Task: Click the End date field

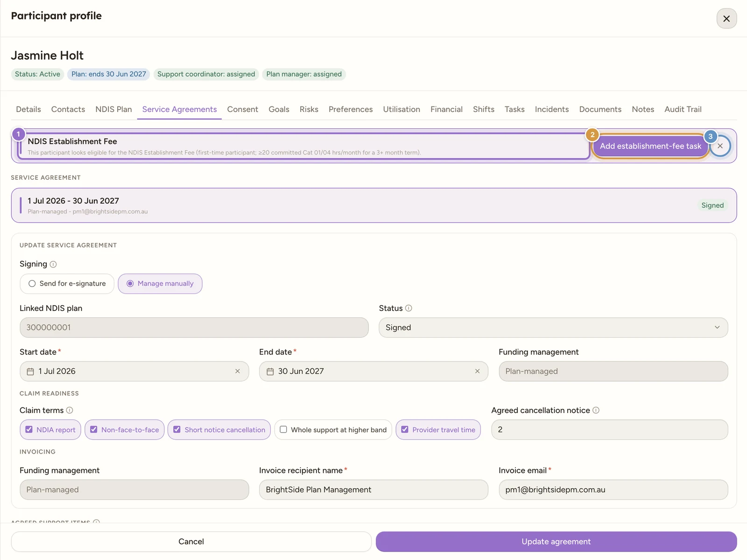Action: click(373, 371)
